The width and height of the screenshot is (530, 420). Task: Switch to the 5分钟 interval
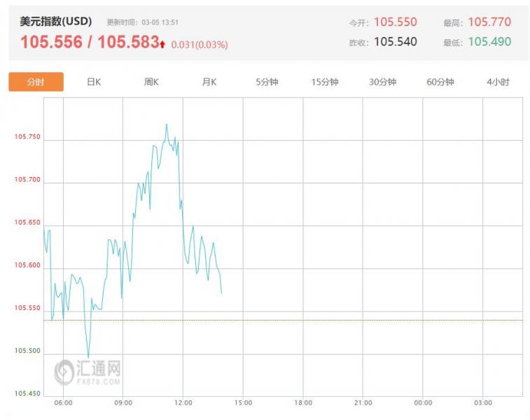(x=267, y=82)
